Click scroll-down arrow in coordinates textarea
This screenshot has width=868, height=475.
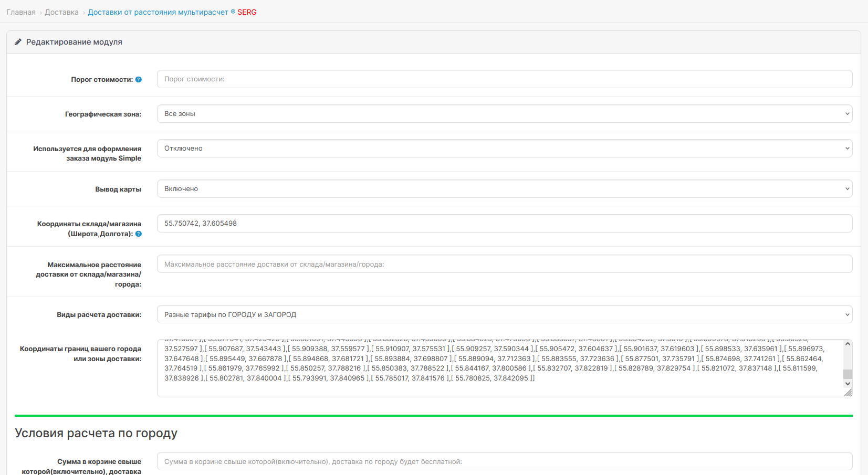coord(848,384)
